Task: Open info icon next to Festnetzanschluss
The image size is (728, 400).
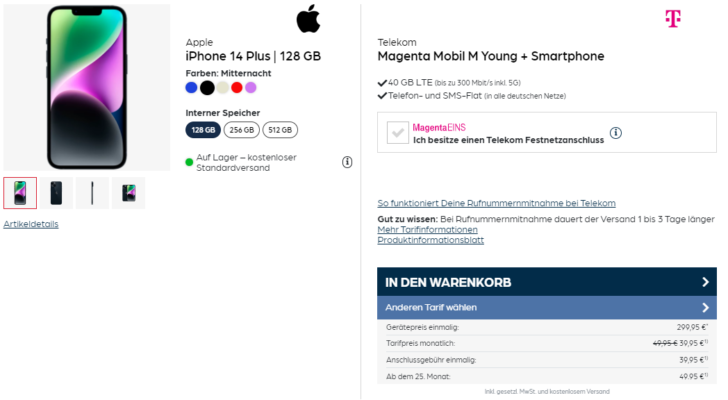Action: 616,133
